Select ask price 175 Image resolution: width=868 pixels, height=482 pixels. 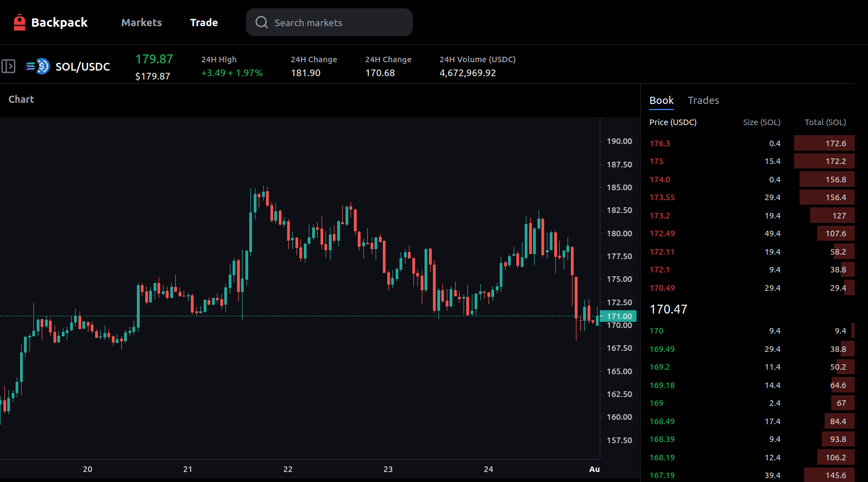coord(657,161)
